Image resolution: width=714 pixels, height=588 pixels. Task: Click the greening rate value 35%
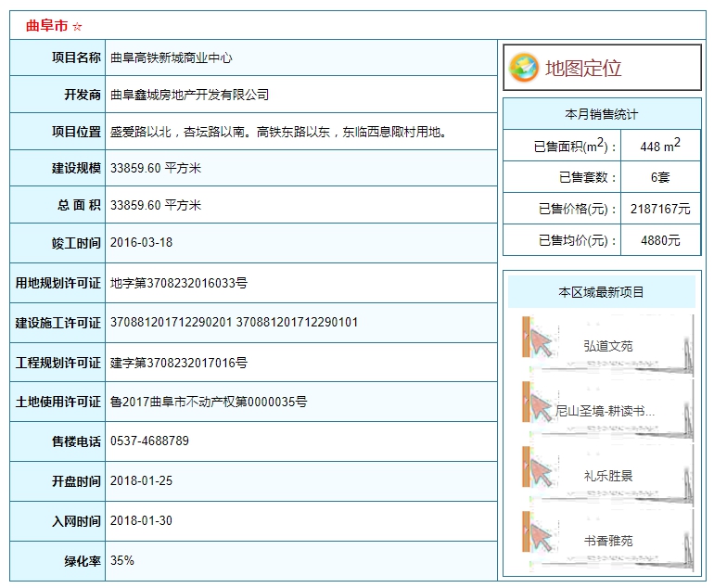tap(122, 561)
